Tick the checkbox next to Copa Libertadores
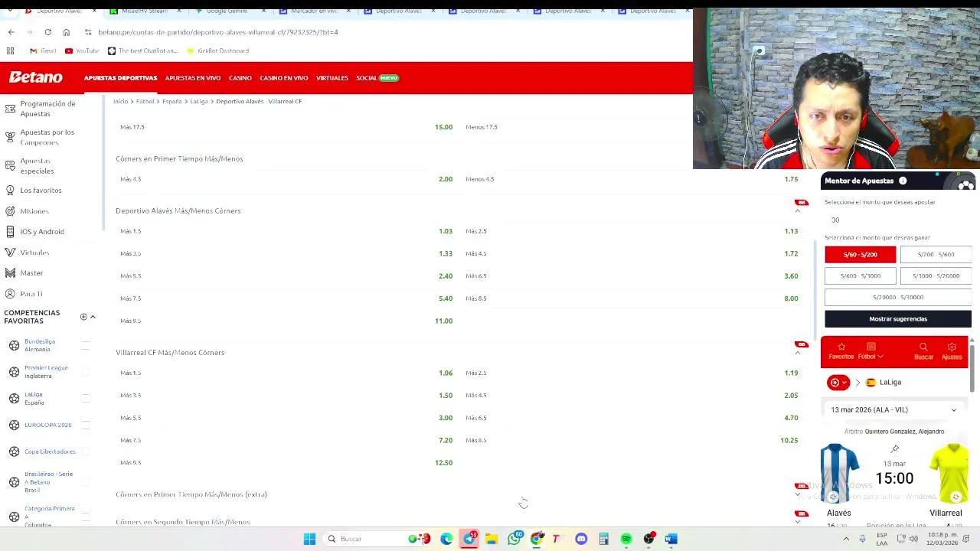Screen dimensions: 980x551 click(x=86, y=452)
